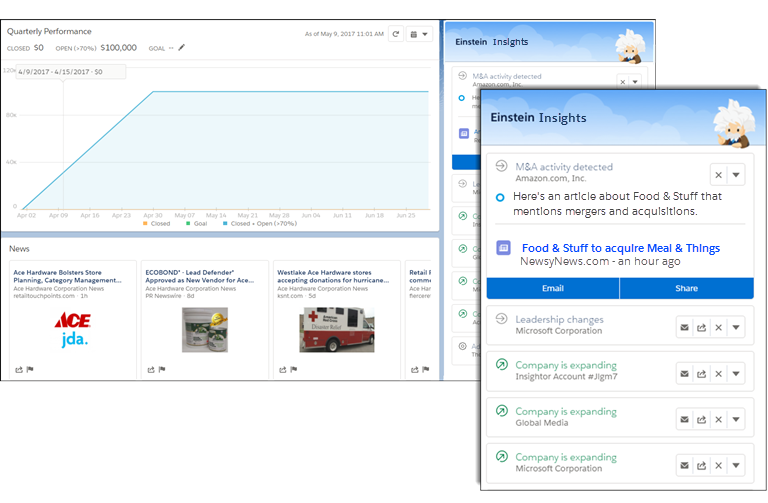The image size is (768, 503).
Task: Click the ACE jda logo thumbnail
Action: (73, 330)
